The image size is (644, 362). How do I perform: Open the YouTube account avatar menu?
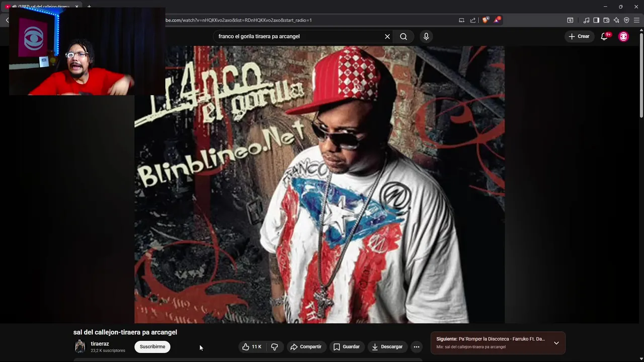point(623,36)
